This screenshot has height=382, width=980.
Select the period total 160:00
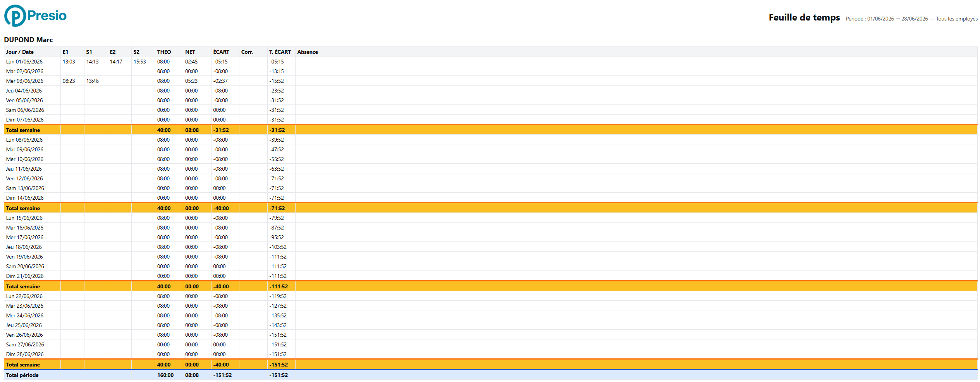tap(165, 375)
